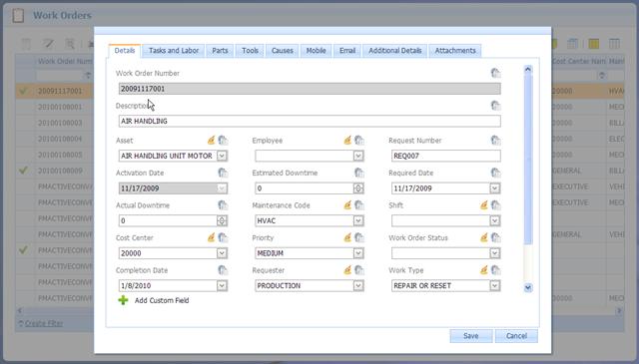
Task: Click the edit pencil icon beside Priority
Action: 347,237
